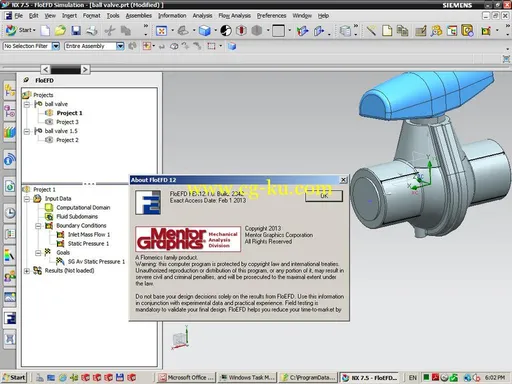Collapse the Input Data node
The image size is (512, 384).
(x=27, y=199)
